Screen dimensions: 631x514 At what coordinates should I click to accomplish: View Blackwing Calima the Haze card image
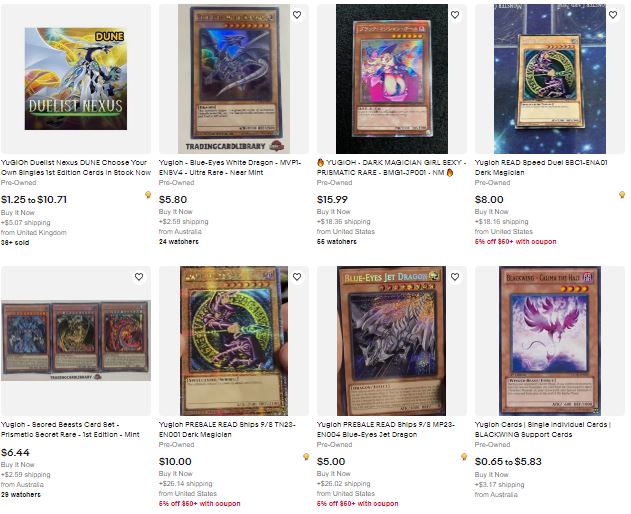coord(550,341)
